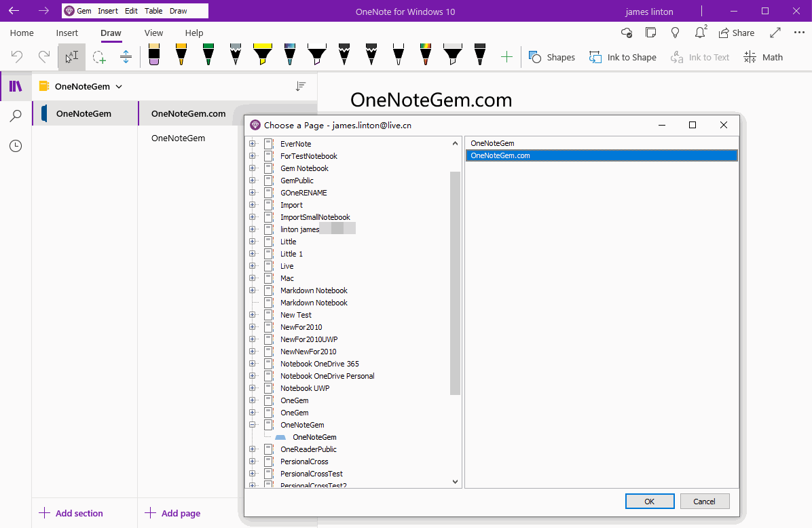Select the NewFor2010UWP notebook

coord(309,339)
